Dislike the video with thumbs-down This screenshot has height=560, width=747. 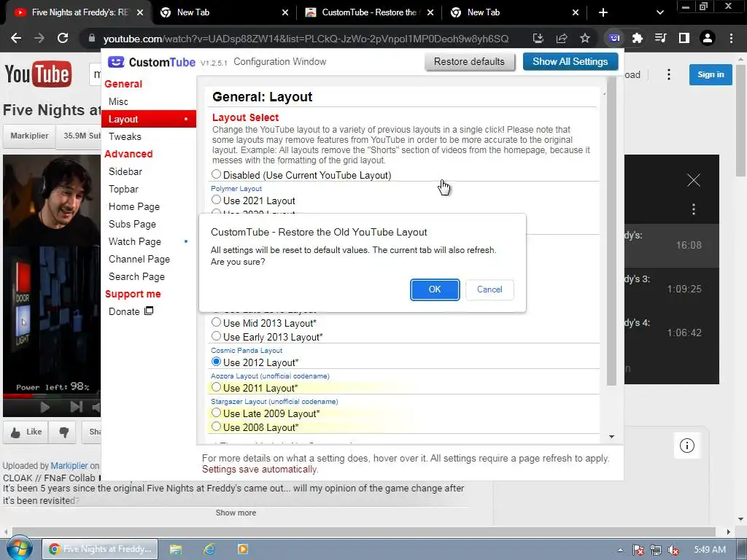(x=64, y=432)
